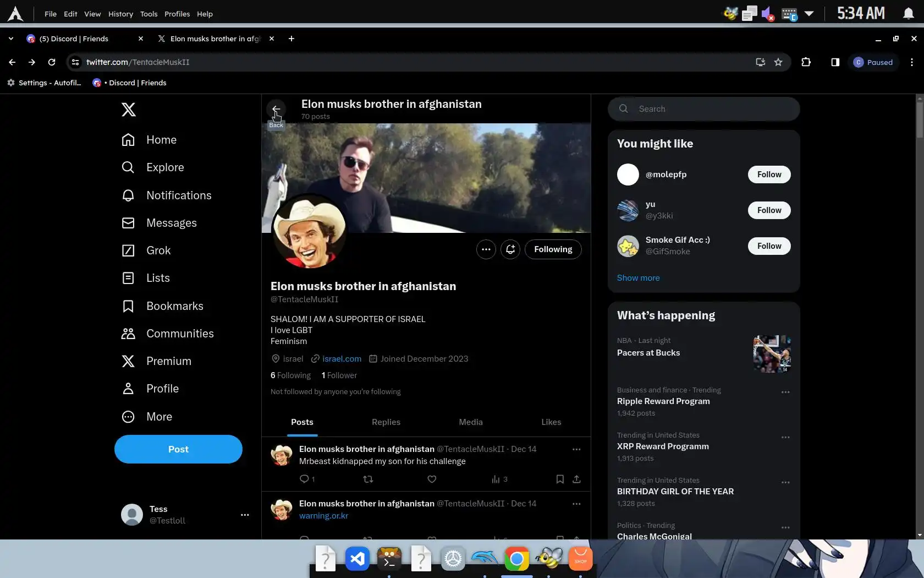924x578 pixels.
Task: Open the Chrome three-dot menu
Action: (912, 62)
